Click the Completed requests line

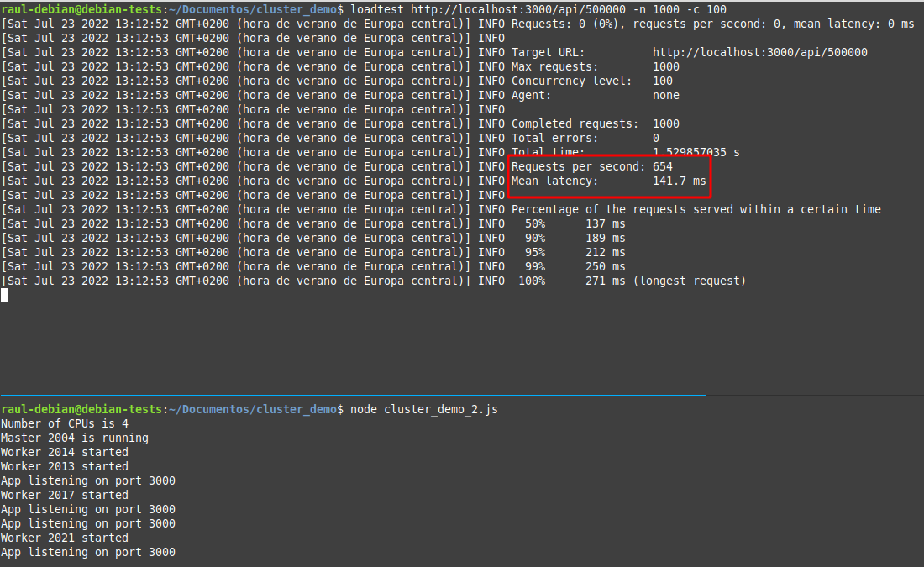pos(595,123)
